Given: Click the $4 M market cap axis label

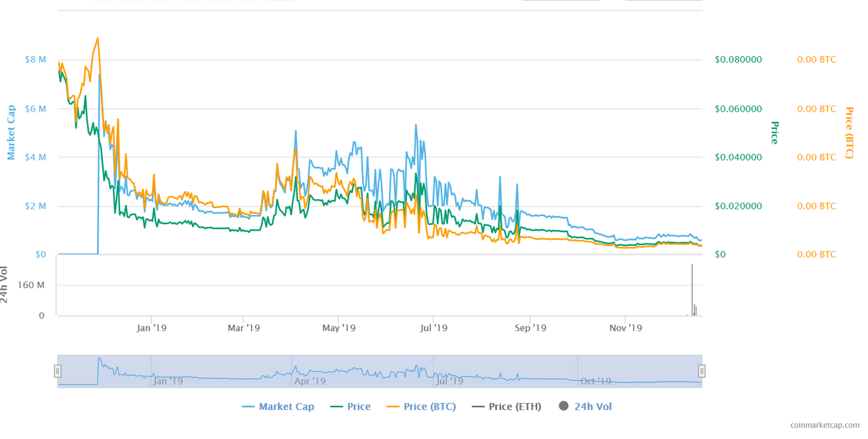Looking at the screenshot, I should pyautogui.click(x=35, y=157).
